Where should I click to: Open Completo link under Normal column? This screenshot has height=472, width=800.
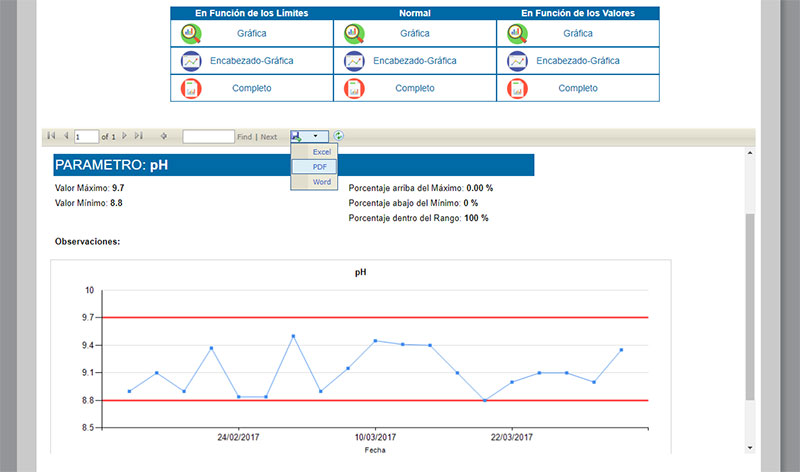tap(415, 88)
